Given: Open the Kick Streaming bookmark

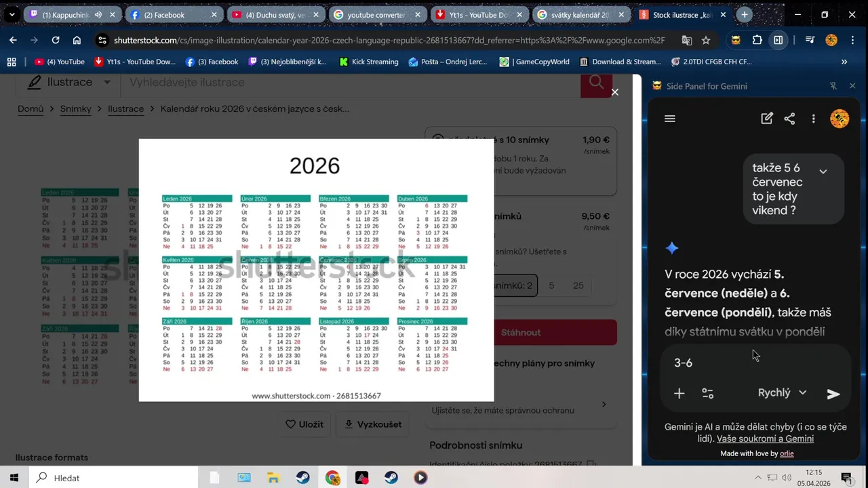Looking at the screenshot, I should click(368, 62).
